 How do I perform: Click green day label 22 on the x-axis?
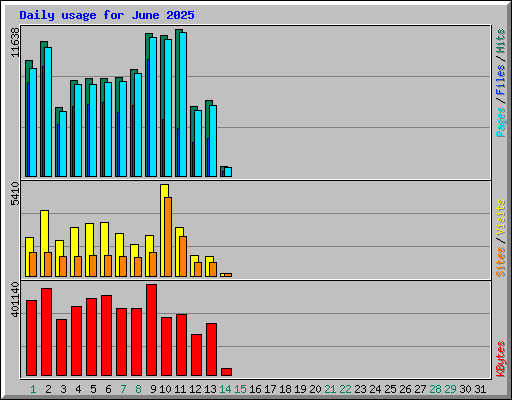[345, 389]
